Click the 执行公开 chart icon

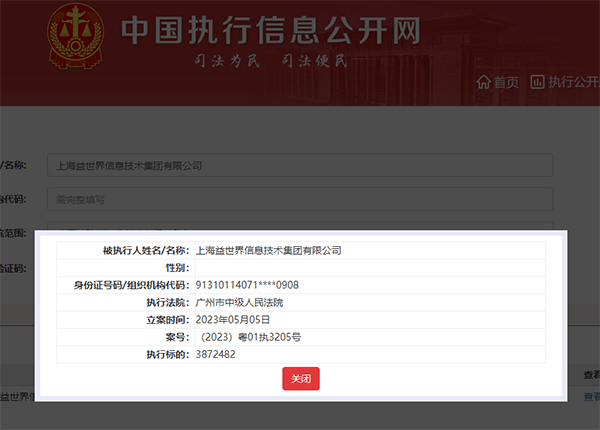(538, 81)
